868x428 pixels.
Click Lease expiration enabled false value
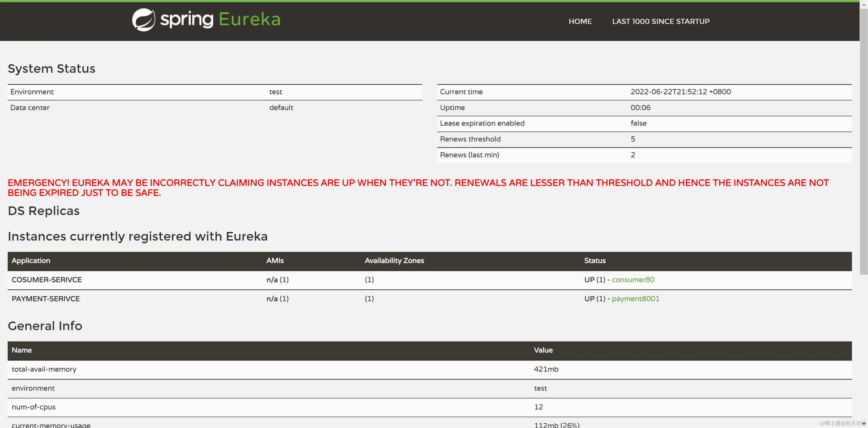coord(638,123)
